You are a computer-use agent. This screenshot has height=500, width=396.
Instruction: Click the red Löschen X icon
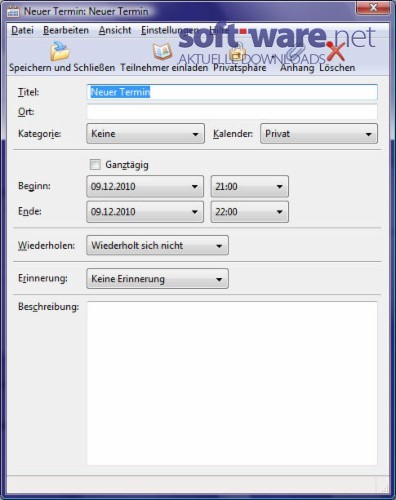pos(335,51)
